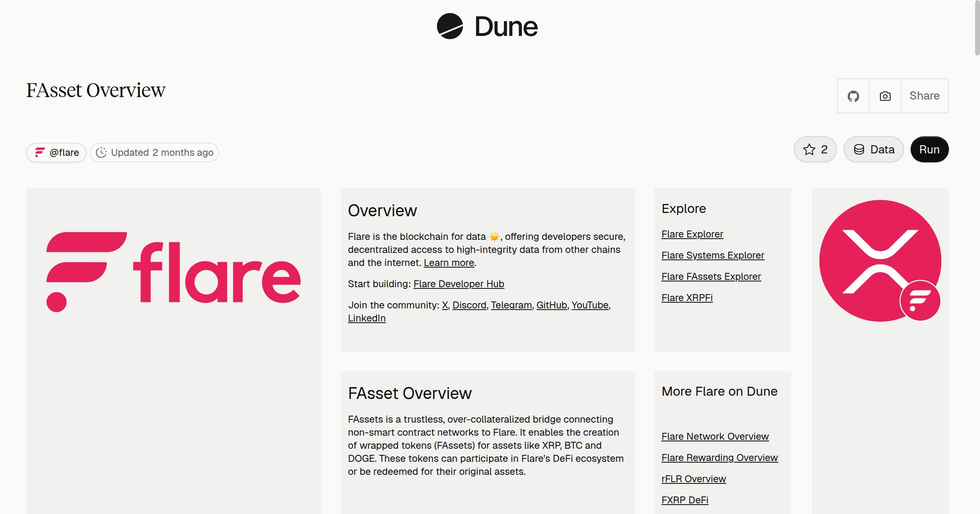Open the Flare Developer Hub link
This screenshot has width=980, height=514.
tap(459, 284)
